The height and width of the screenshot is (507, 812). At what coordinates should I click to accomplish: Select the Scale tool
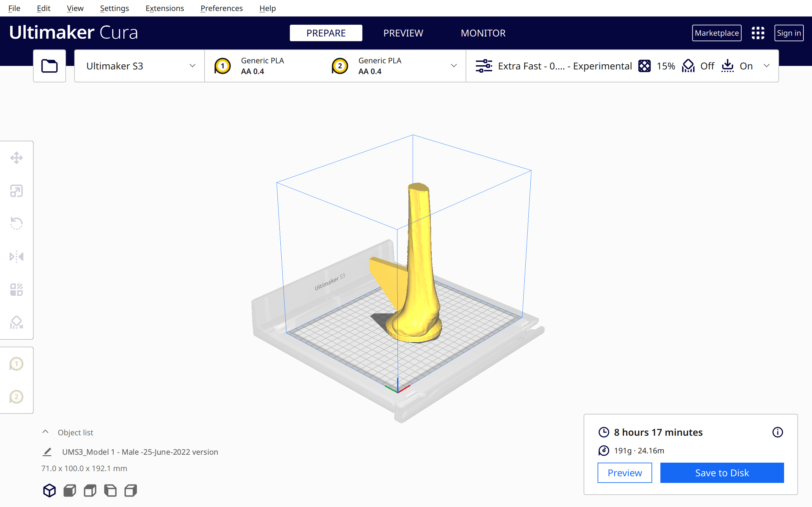coord(16,191)
